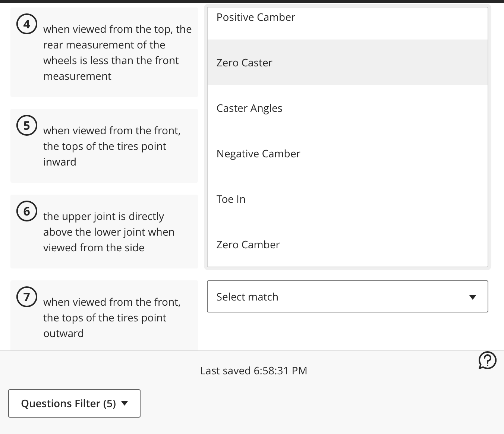Click the arrow inside Select match box
Image resolution: width=504 pixels, height=434 pixels.
click(473, 297)
